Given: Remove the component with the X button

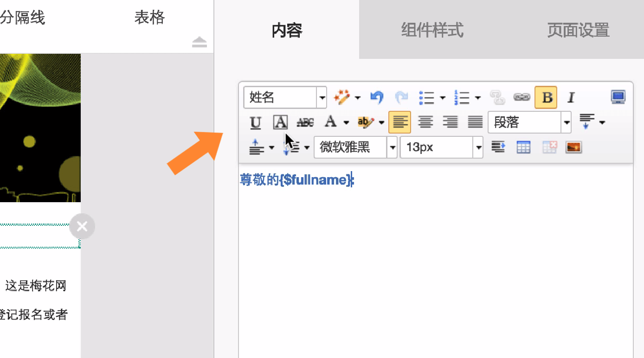Looking at the screenshot, I should (x=82, y=226).
